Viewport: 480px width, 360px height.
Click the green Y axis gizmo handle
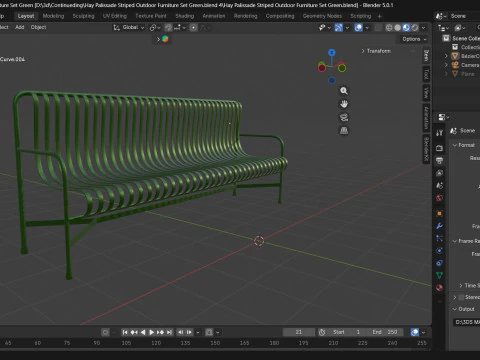click(342, 68)
